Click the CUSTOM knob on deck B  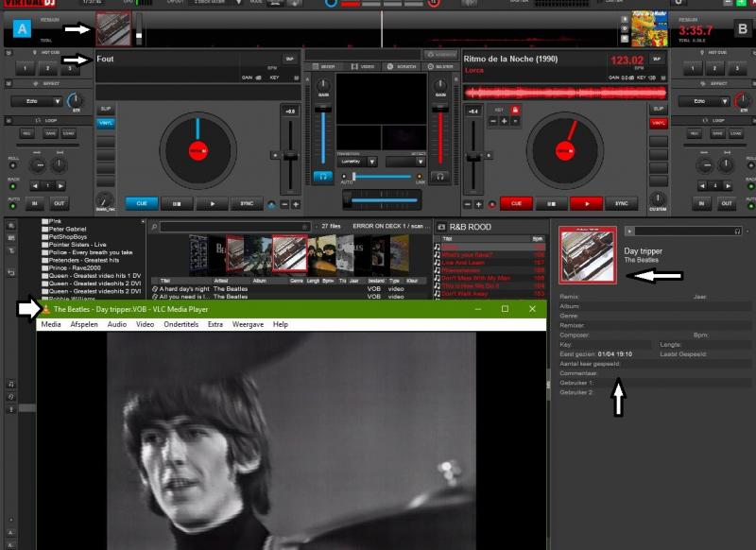(x=657, y=199)
